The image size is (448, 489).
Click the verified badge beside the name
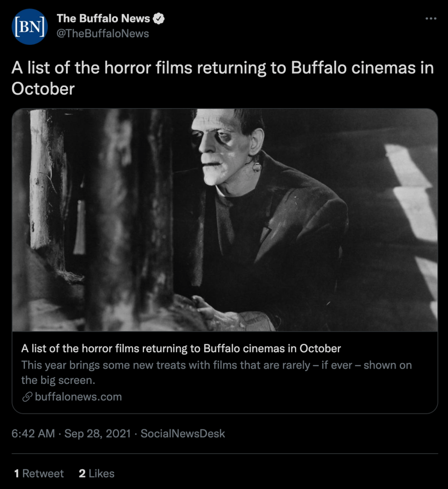point(159,19)
